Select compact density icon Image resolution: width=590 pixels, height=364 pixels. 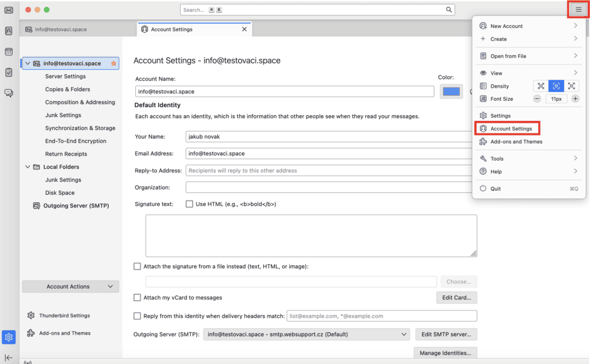[x=540, y=86]
